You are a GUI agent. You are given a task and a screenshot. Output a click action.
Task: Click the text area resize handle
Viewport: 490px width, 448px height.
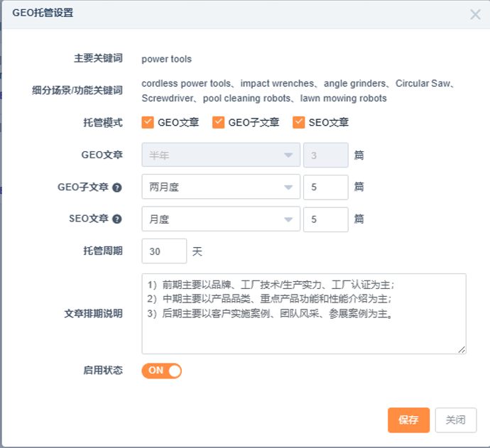462,350
